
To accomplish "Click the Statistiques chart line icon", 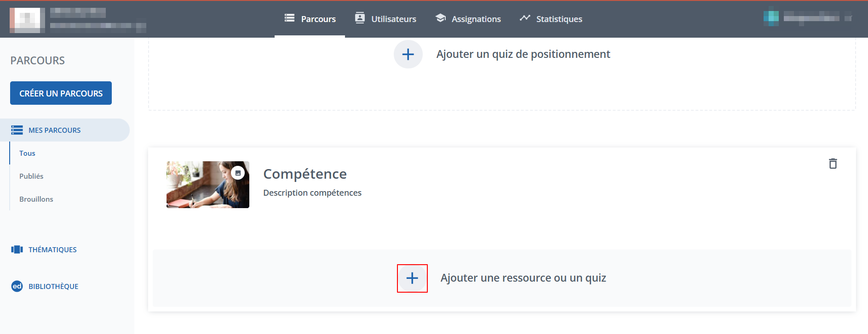I will (x=525, y=18).
